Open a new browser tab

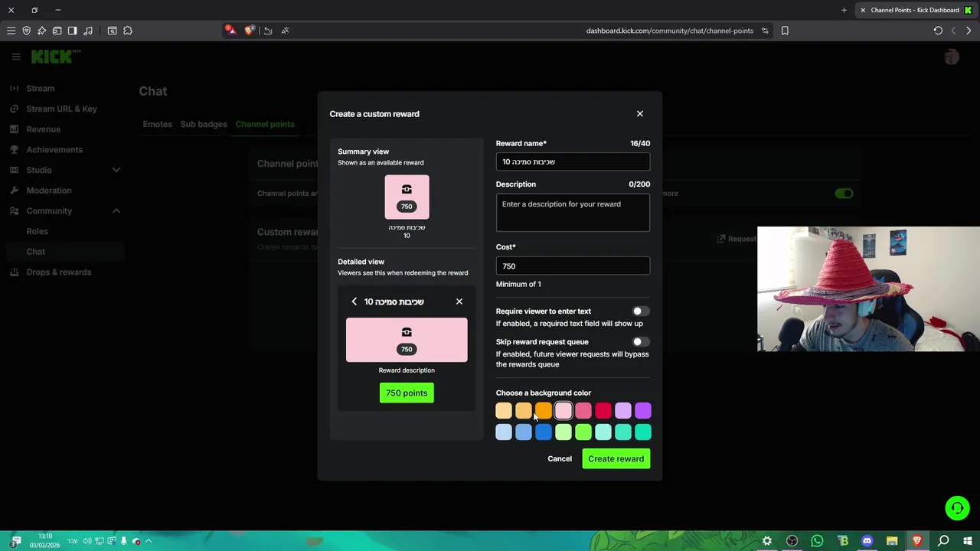tap(844, 10)
